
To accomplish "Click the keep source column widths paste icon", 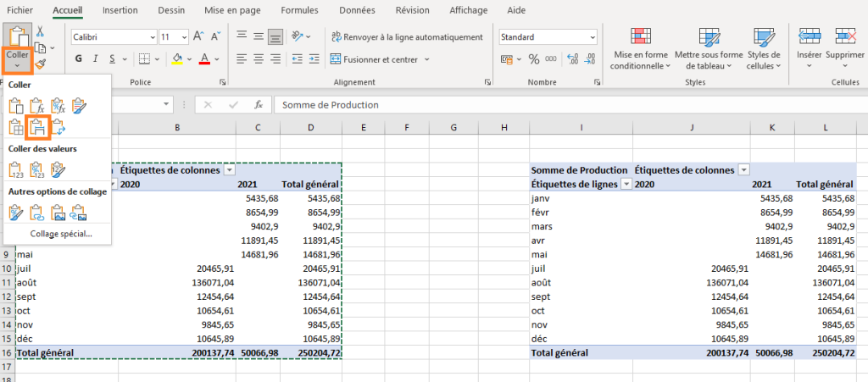I will [x=37, y=126].
